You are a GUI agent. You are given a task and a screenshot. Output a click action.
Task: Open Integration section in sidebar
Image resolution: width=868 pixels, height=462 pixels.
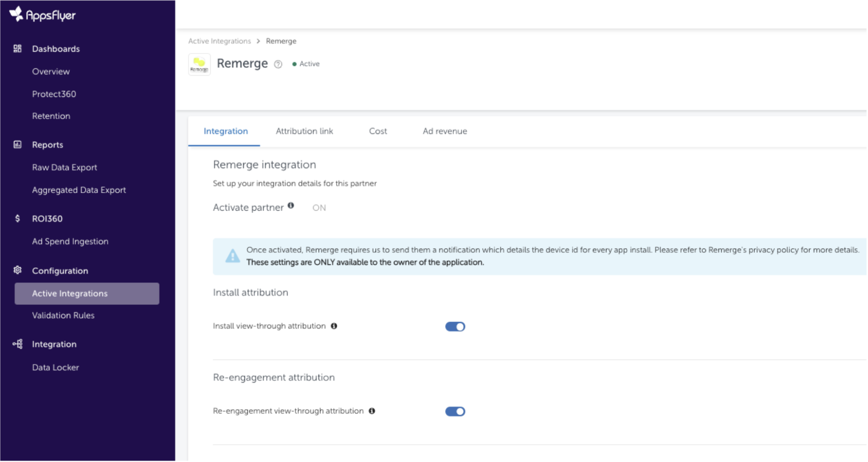[x=54, y=344]
